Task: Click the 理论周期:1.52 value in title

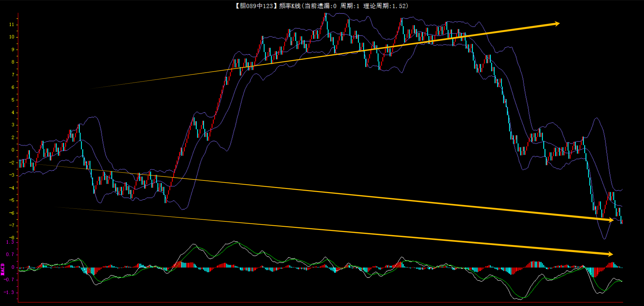Action: [x=386, y=6]
